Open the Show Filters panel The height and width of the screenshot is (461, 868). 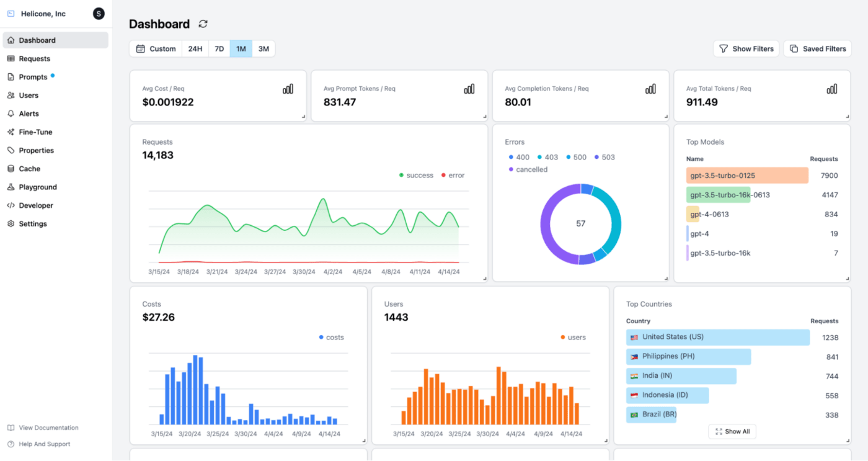pos(746,49)
